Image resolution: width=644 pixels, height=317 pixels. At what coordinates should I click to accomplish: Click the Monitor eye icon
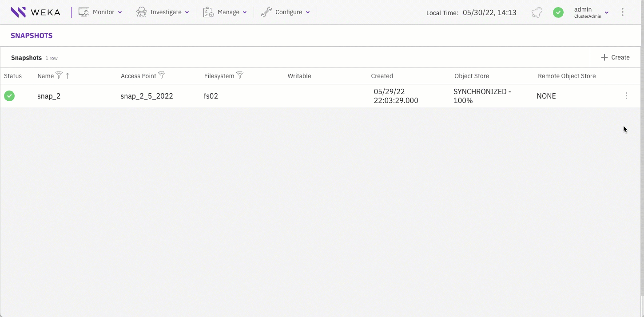click(83, 12)
